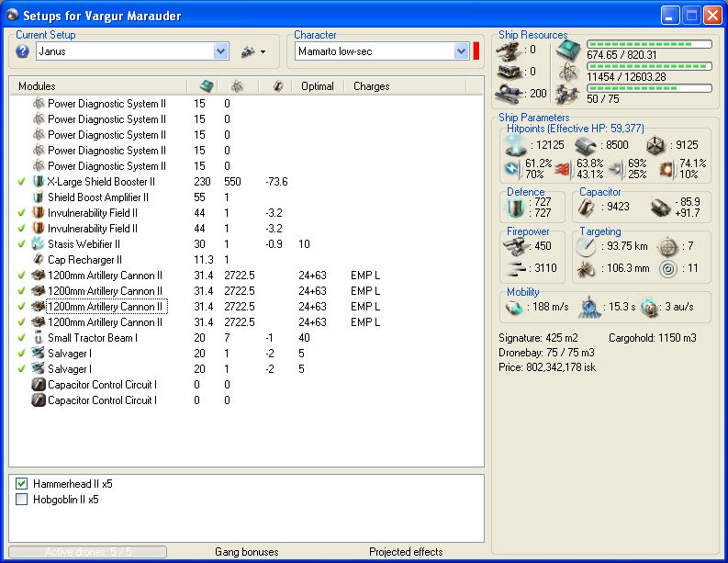Uncheck the Hammerhead II x5 drones checkbox
The width and height of the screenshot is (728, 563).
[x=22, y=484]
